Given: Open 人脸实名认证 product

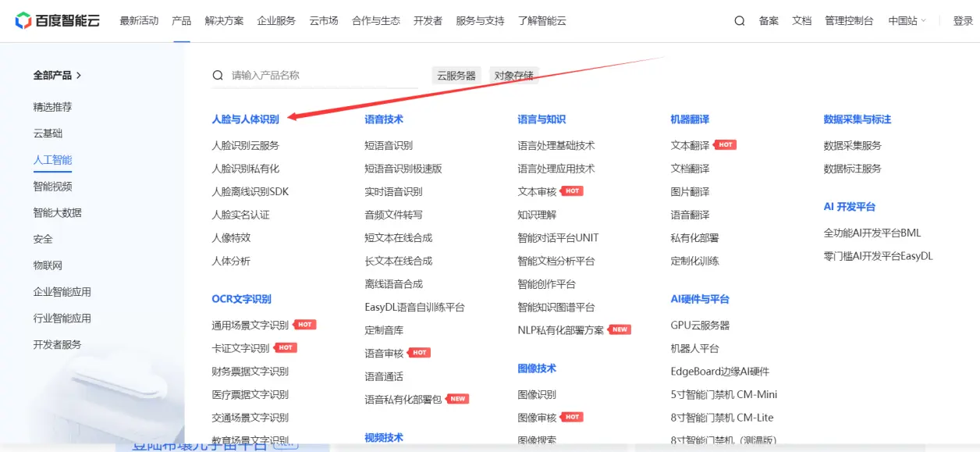Looking at the screenshot, I should (240, 215).
